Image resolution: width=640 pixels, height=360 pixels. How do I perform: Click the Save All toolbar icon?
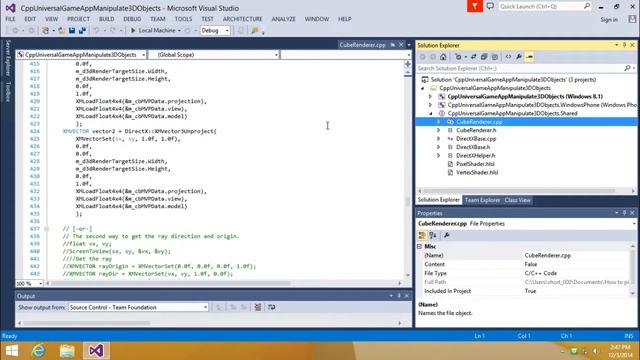click(x=82, y=31)
